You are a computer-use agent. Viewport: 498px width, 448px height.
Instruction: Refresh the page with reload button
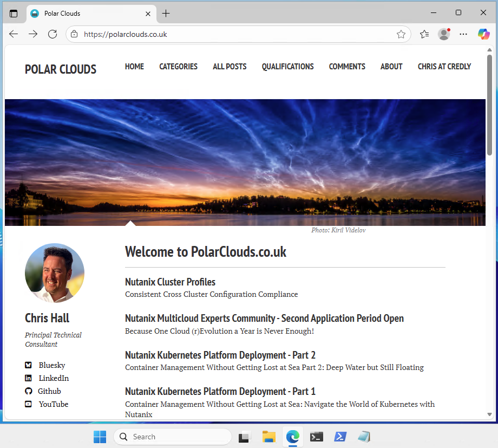click(53, 34)
